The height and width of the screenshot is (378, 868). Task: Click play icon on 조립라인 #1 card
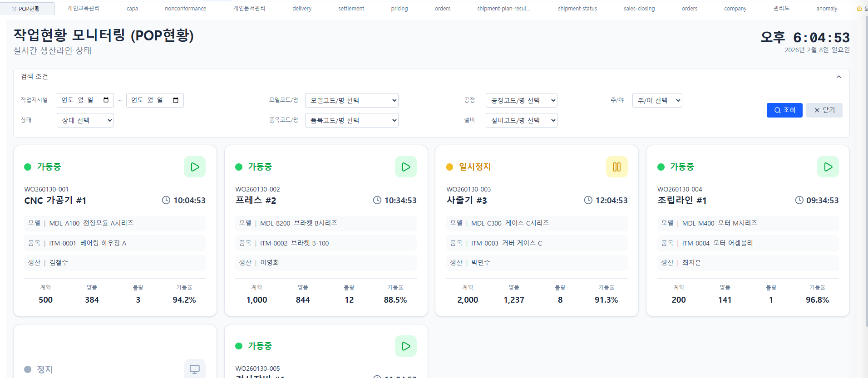point(828,167)
